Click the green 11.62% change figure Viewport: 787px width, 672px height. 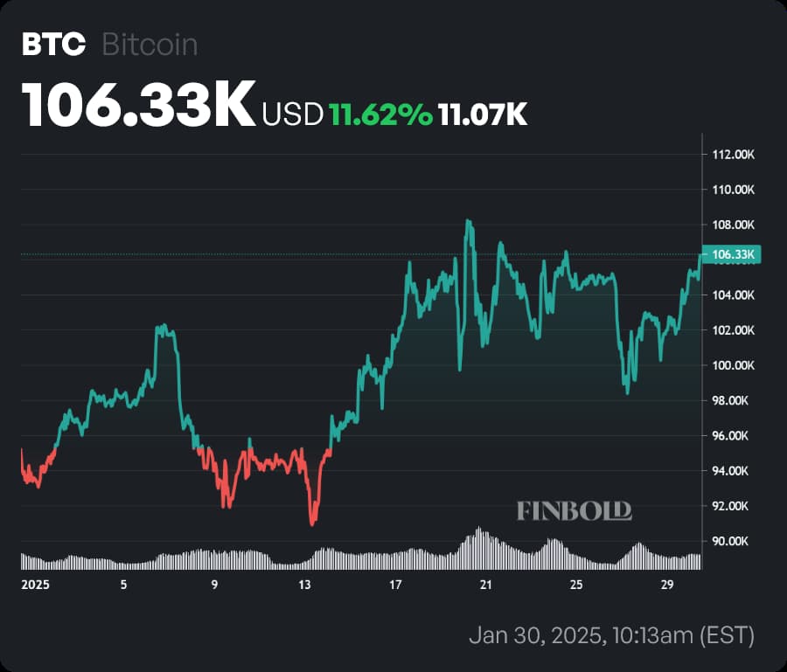(x=380, y=114)
